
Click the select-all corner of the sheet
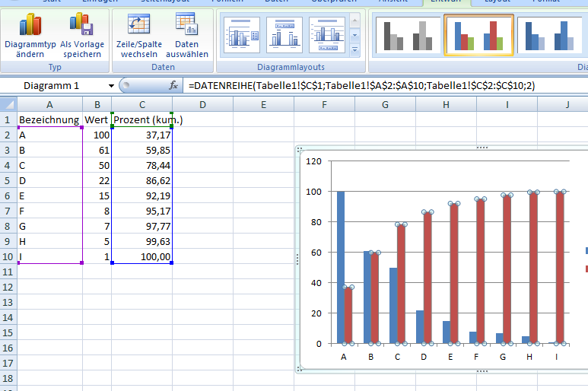(x=8, y=104)
